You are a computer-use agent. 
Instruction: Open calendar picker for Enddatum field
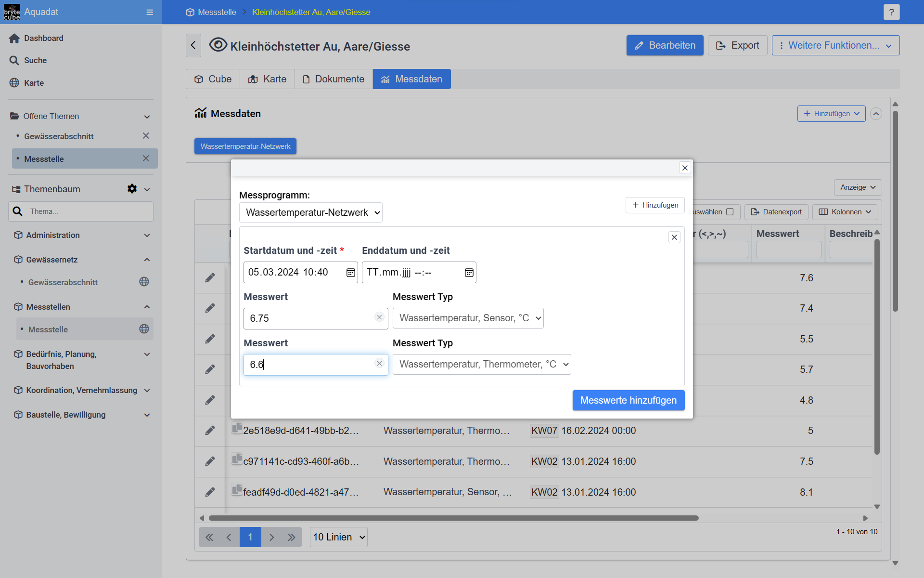(469, 273)
